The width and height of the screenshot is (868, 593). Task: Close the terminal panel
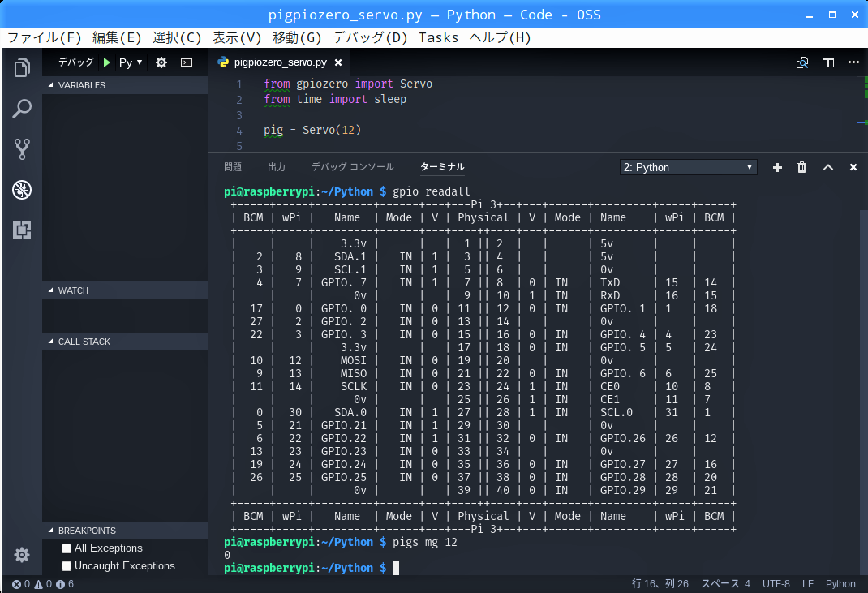point(853,167)
